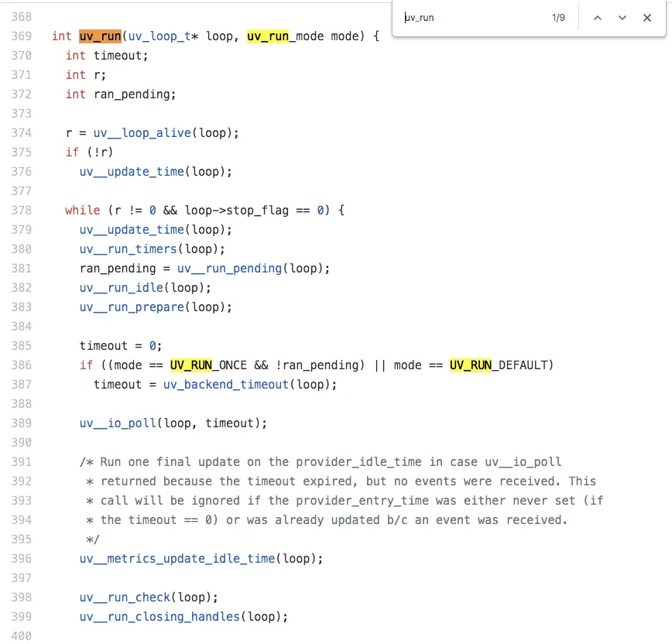Open uv__metrics_update_idle_time function reference

click(x=177, y=559)
